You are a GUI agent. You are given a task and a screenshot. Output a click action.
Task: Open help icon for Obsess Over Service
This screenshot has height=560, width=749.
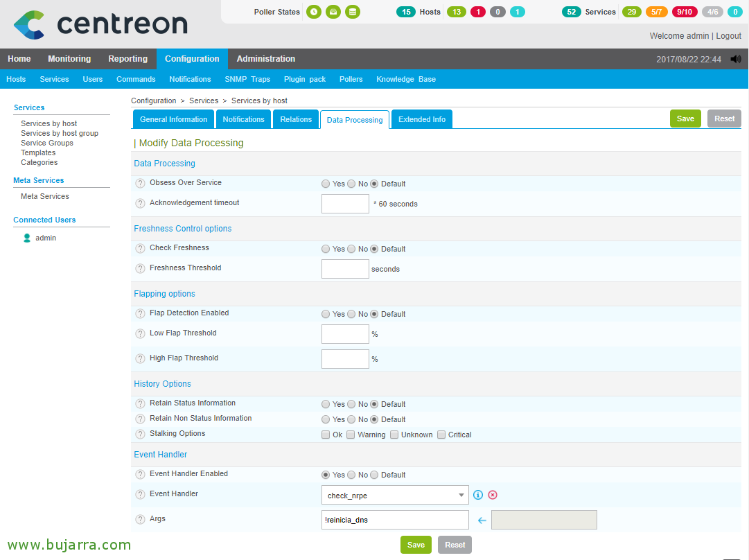(140, 184)
